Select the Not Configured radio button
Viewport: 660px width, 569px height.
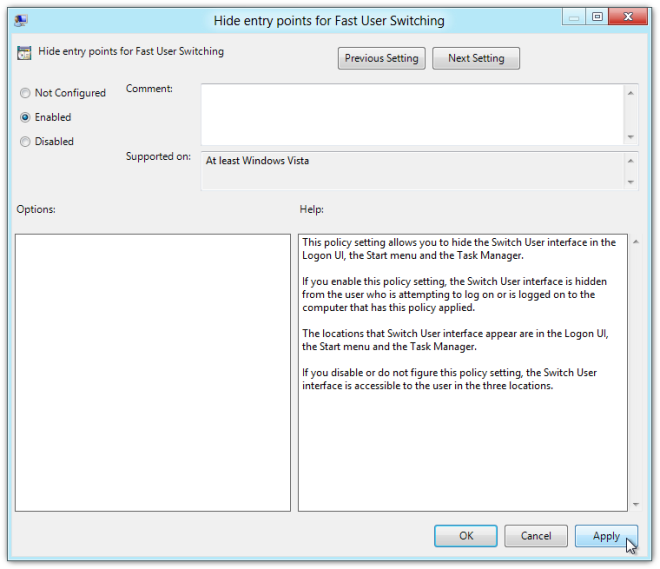pos(25,93)
